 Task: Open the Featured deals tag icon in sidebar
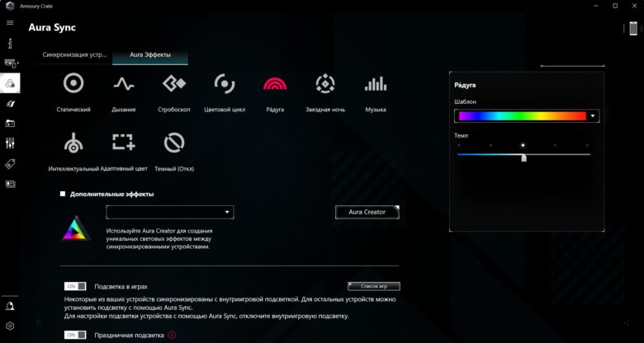[x=10, y=164]
